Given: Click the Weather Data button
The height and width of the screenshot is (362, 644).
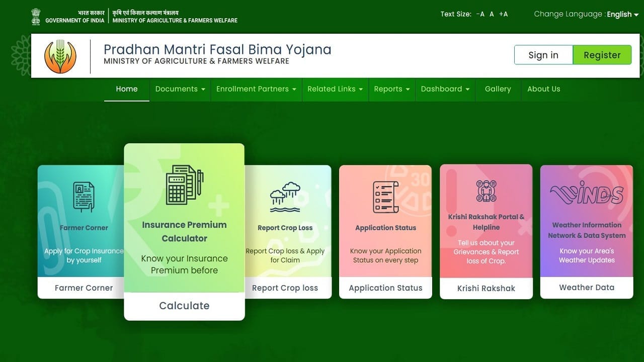Looking at the screenshot, I should (587, 288).
